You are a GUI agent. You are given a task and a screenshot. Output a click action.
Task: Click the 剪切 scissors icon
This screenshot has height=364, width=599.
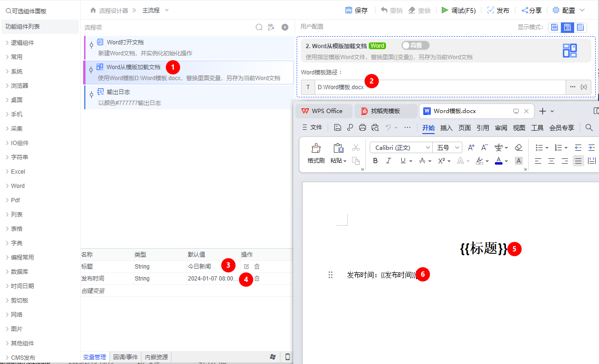[355, 146]
